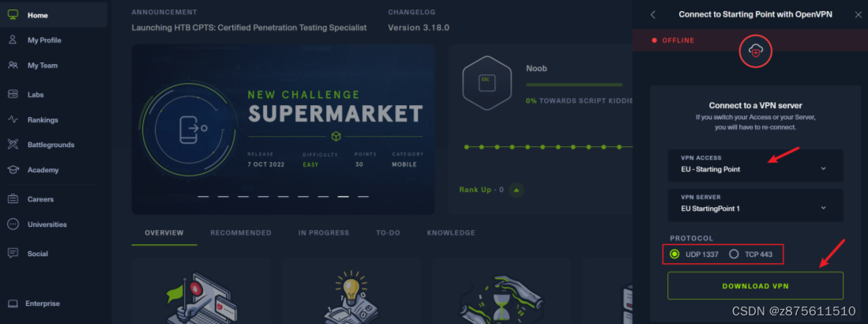
Task: Click the cube icon under SUPERMARKET
Action: 336,136
